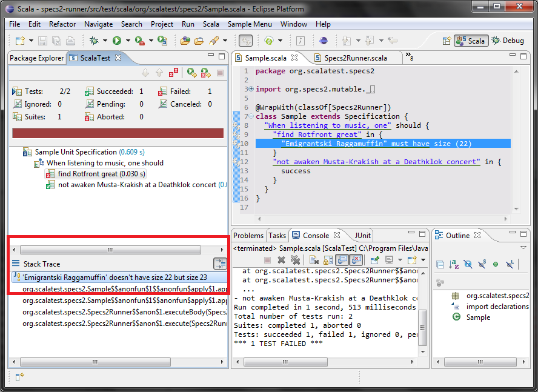Show hidden editor tabs list

coord(410,58)
